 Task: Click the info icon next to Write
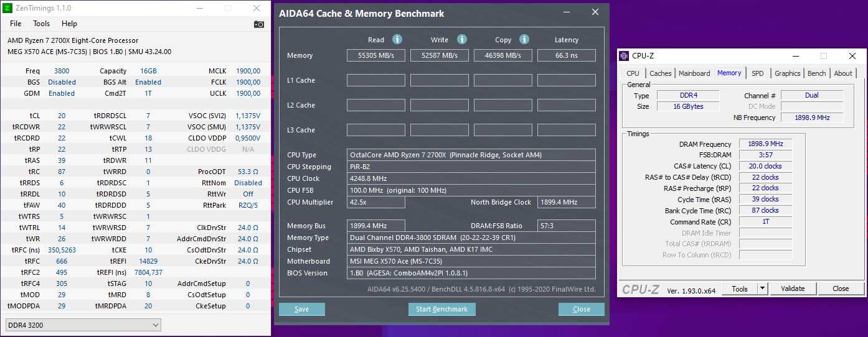[x=462, y=39]
